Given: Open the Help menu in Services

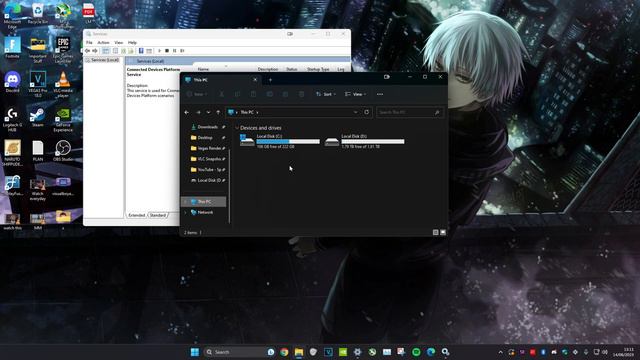Looking at the screenshot, I should click(132, 42).
